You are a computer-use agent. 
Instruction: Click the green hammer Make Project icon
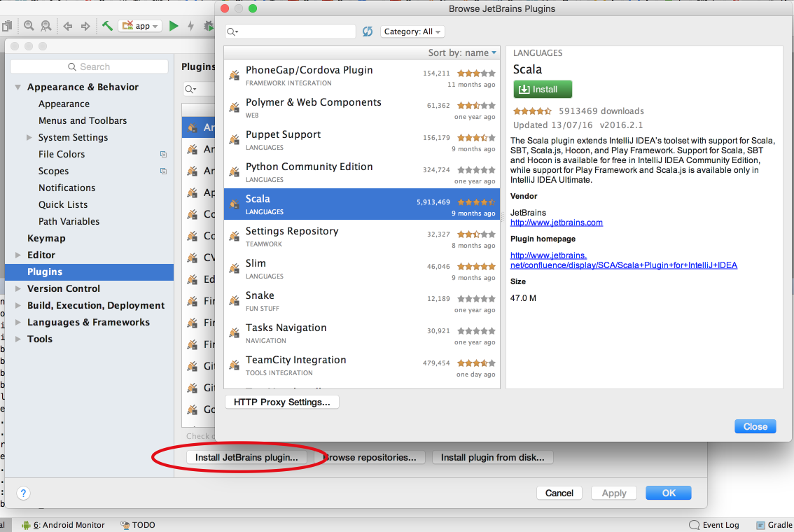coord(107,26)
